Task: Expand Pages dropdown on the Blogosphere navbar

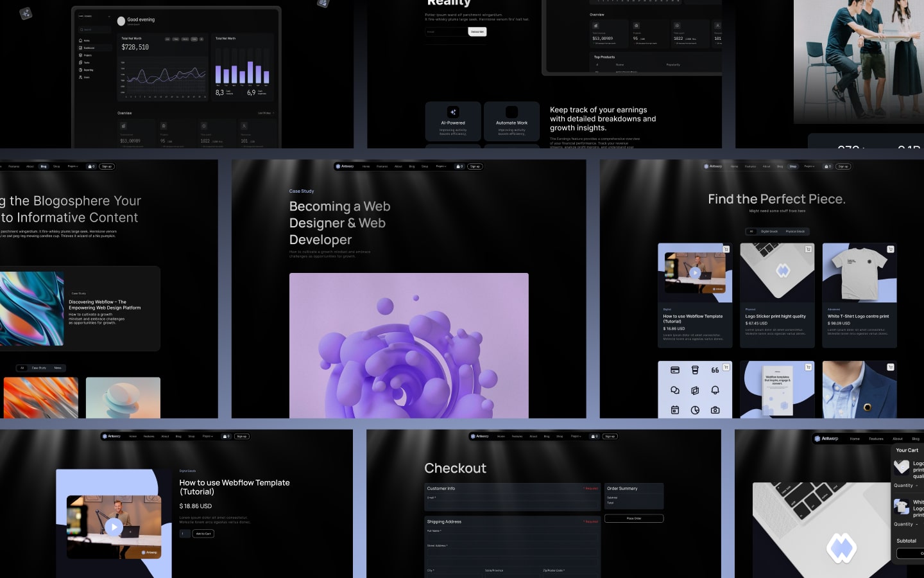Action: [73, 166]
